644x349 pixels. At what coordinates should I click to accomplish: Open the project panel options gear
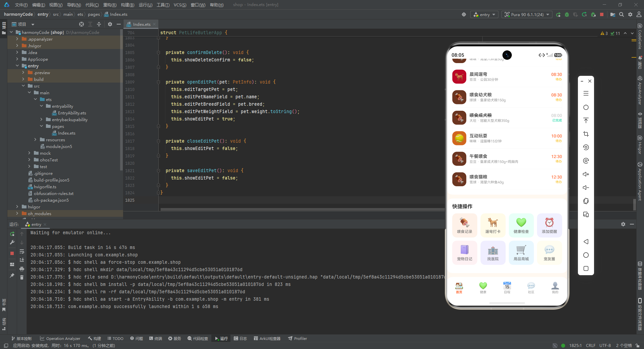pyautogui.click(x=110, y=24)
